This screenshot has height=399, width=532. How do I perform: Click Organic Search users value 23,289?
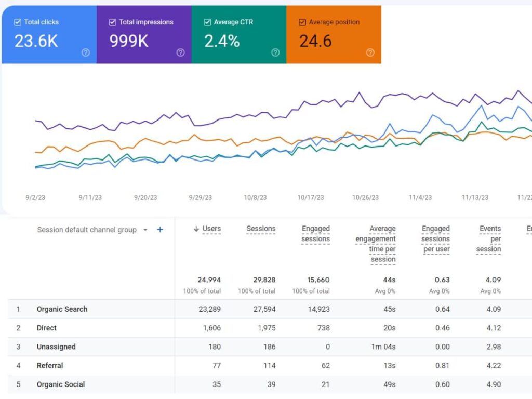coord(210,309)
